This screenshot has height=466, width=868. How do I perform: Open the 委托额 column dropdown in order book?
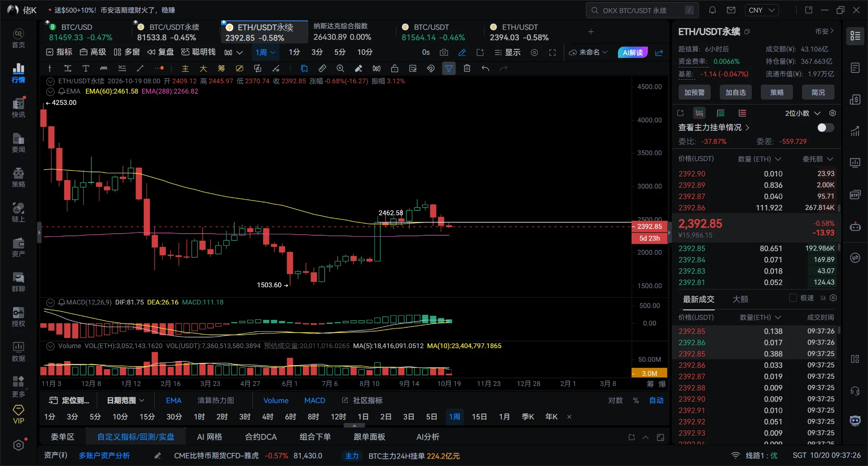(817, 159)
